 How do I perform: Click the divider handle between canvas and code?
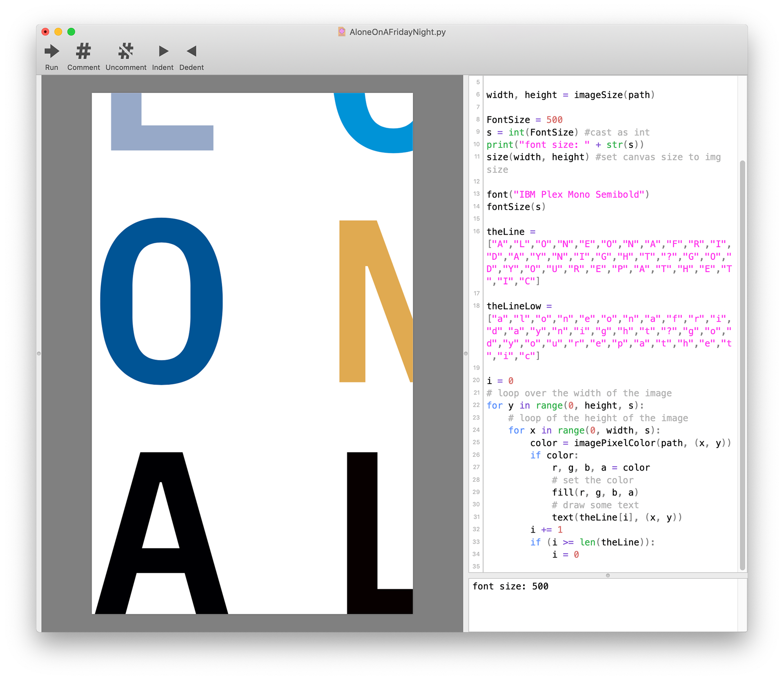(465, 353)
